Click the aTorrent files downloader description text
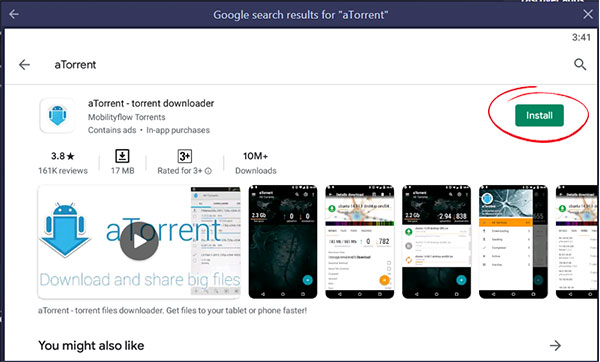The image size is (600, 362). click(x=172, y=310)
